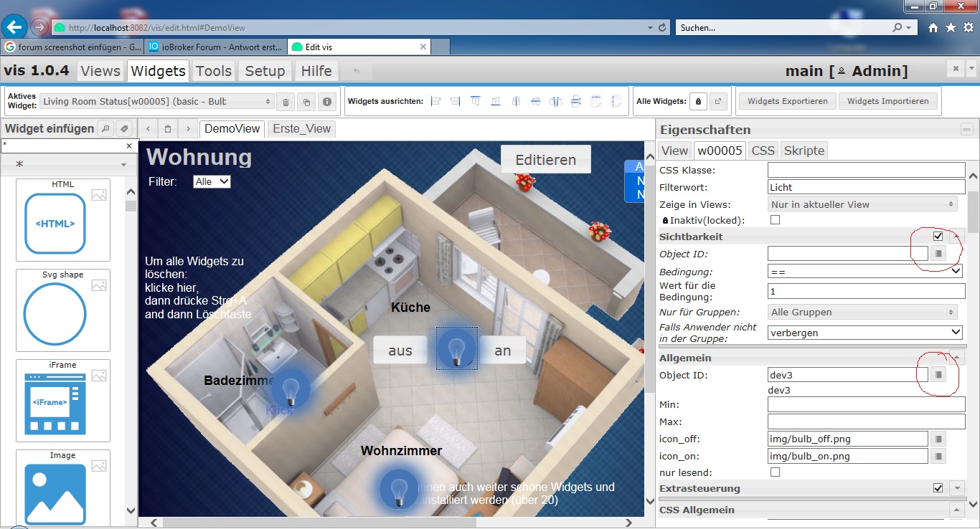Image resolution: width=980 pixels, height=529 pixels.
Task: Open the Filter 'Alle' dropdown
Action: [x=212, y=182]
